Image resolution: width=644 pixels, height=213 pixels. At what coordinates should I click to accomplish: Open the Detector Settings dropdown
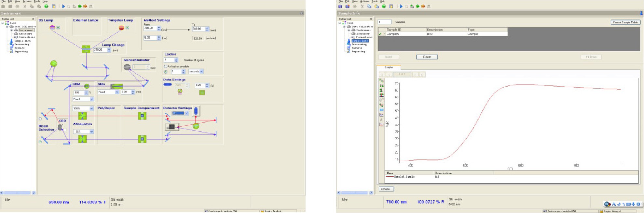(x=187, y=113)
